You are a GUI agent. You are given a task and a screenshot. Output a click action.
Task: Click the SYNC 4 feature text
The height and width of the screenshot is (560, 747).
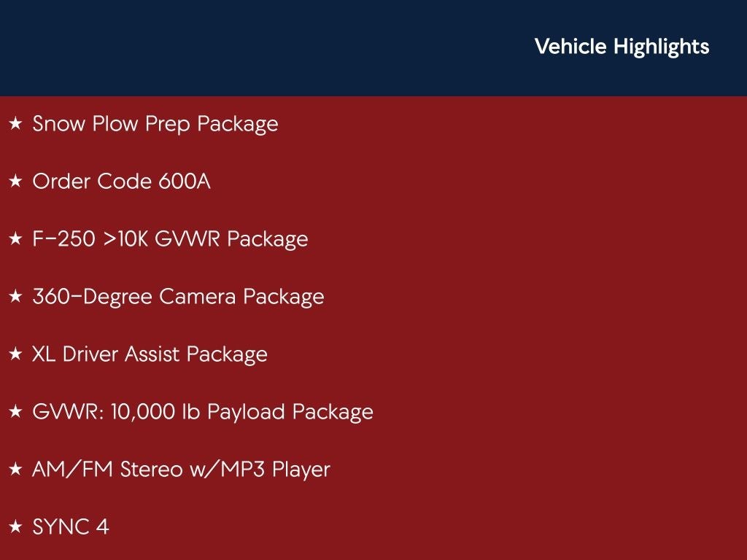point(71,527)
